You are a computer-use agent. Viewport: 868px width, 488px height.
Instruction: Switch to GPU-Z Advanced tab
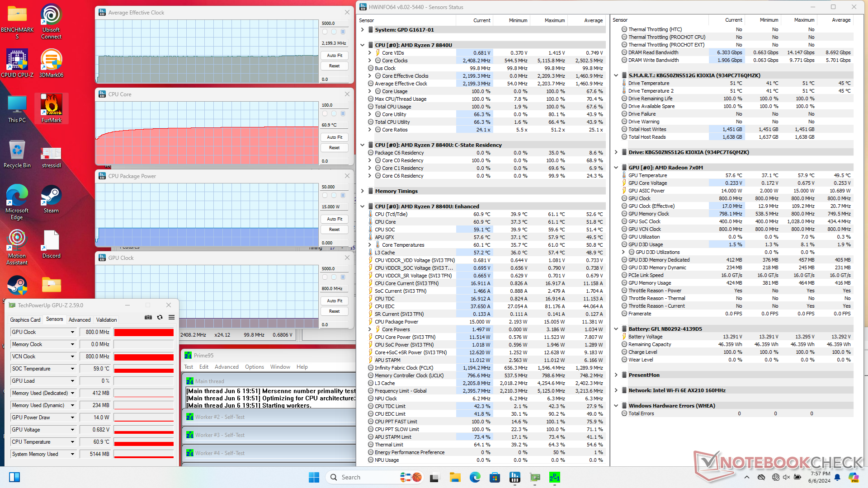tap(80, 319)
